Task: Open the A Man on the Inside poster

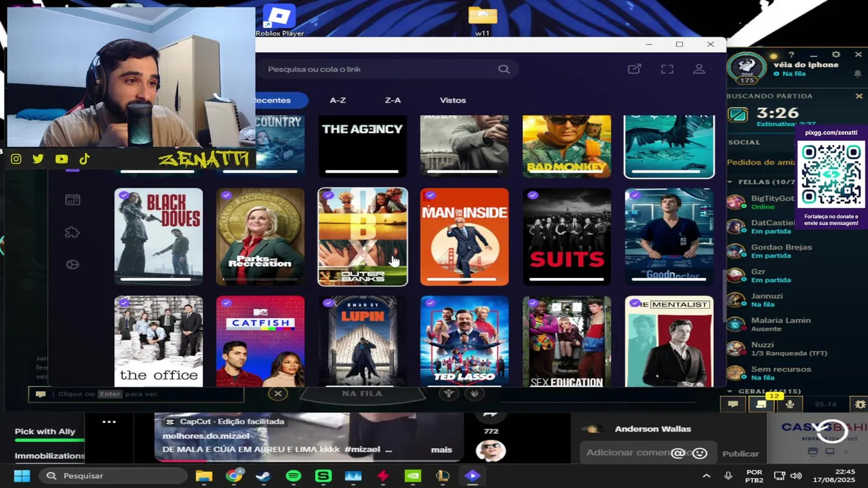Action: (x=465, y=237)
